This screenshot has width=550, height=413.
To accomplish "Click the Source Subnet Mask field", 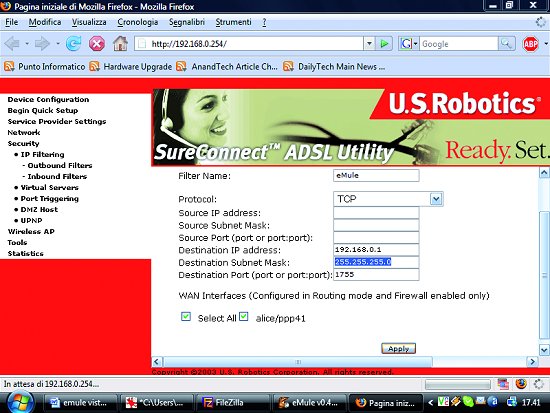I will tap(376, 225).
